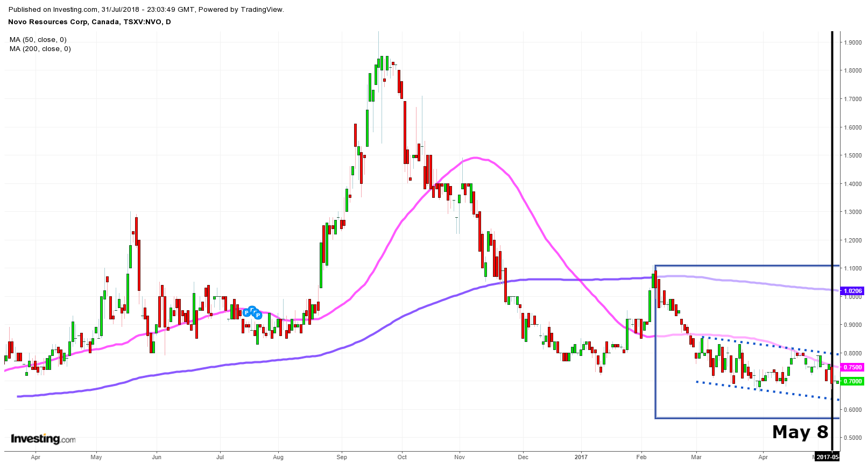
Task: Click peak of the pink 50 MA curve
Action: click(x=475, y=158)
